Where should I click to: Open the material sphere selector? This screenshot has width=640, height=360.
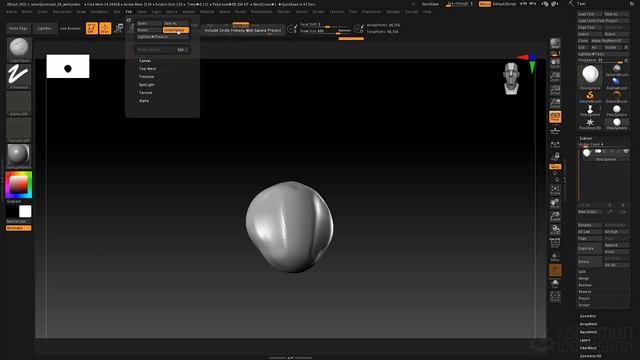point(19,155)
